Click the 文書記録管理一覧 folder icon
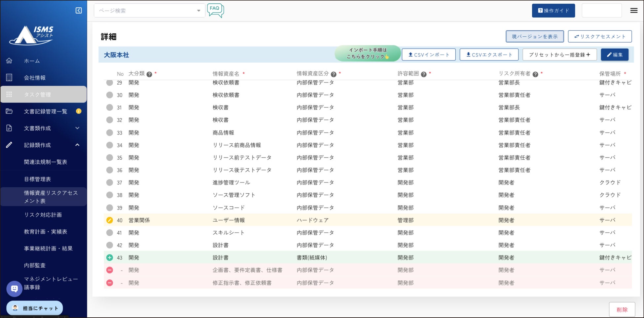The image size is (644, 318). (9, 111)
